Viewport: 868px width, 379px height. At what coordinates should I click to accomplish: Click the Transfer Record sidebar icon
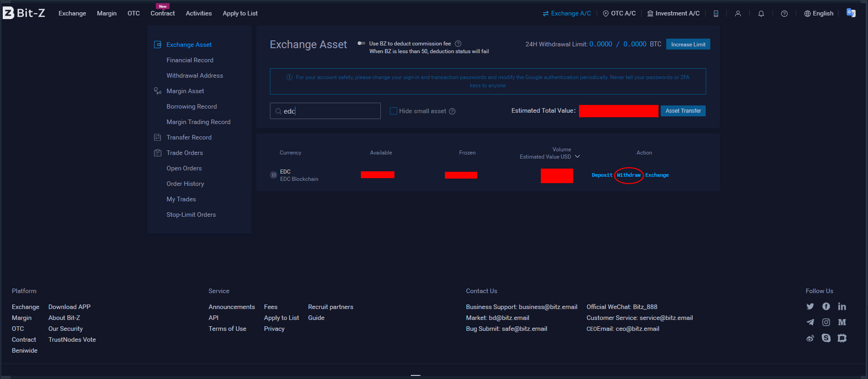pyautogui.click(x=158, y=137)
